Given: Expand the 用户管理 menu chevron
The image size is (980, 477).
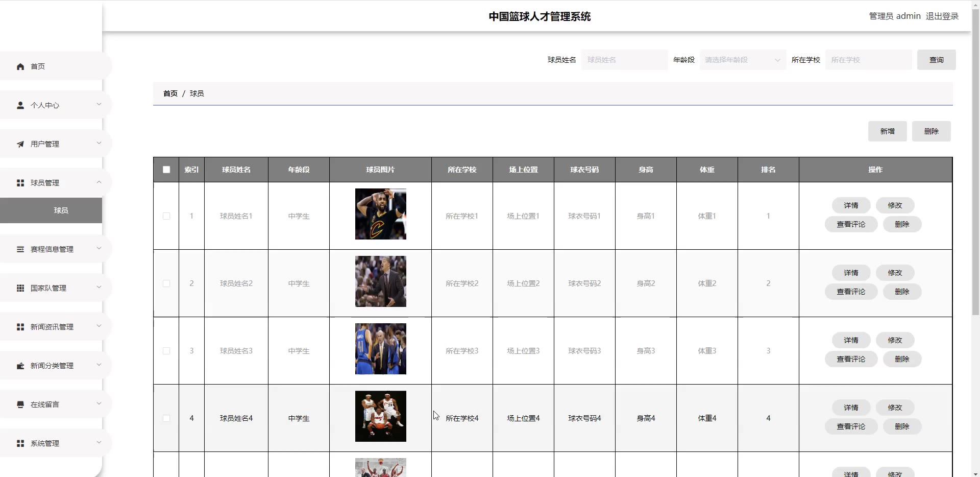Looking at the screenshot, I should pos(99,143).
